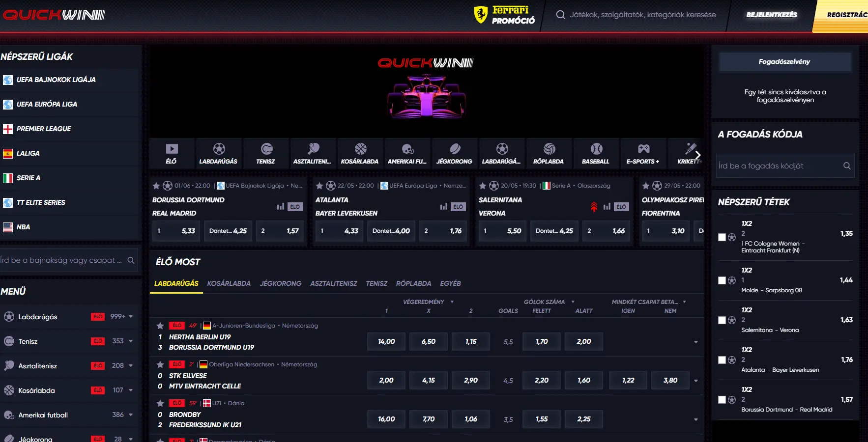Open the Fogadószelvény panel button

785,61
